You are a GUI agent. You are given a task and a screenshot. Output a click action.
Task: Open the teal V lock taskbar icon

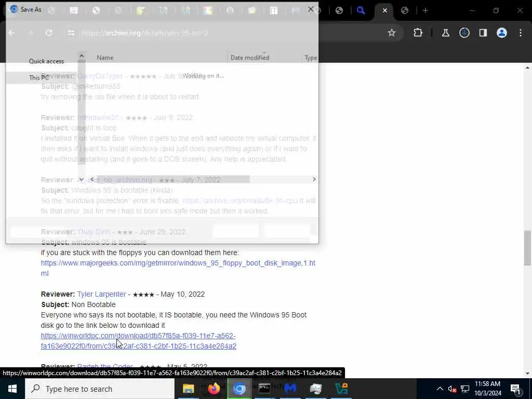point(341,389)
